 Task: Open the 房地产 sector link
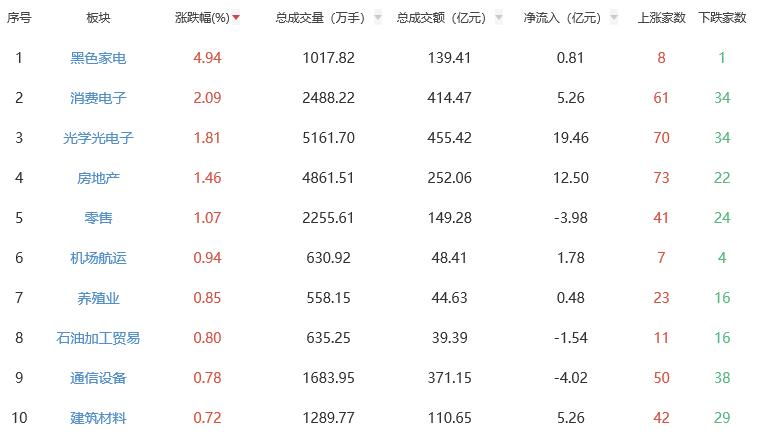pyautogui.click(x=98, y=178)
